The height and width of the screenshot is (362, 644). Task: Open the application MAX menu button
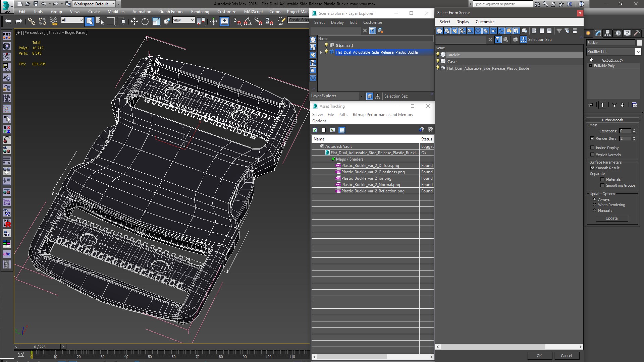(x=7, y=6)
